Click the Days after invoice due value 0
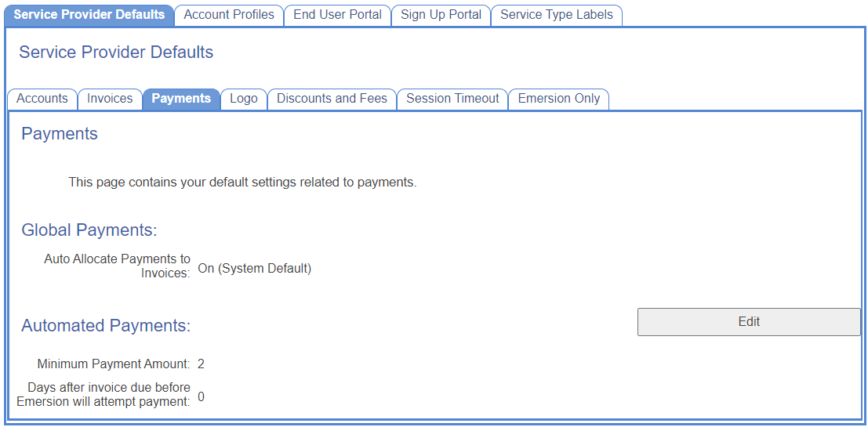Viewport: 868px width, 427px height. pyautogui.click(x=201, y=397)
